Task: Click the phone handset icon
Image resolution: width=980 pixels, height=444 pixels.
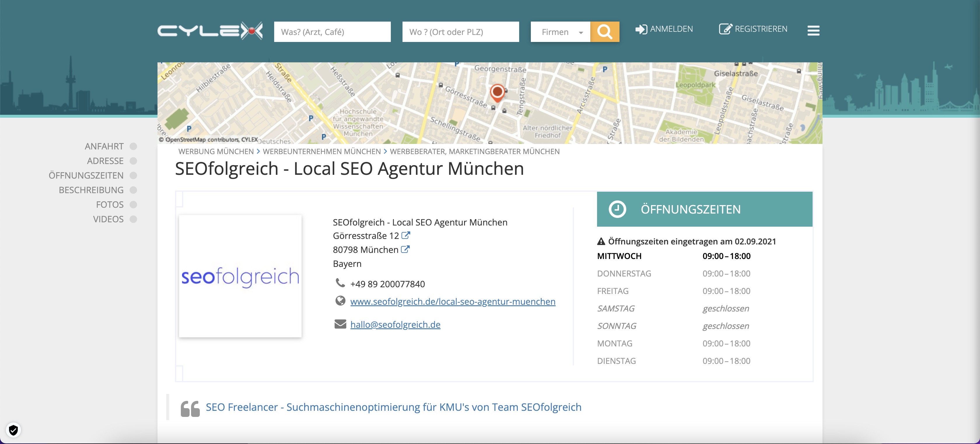Action: point(340,283)
